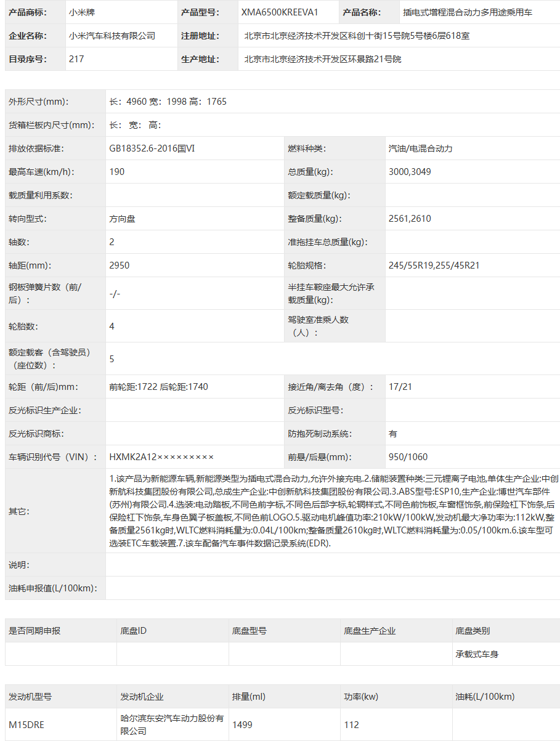The width and height of the screenshot is (560, 741).
Task: Click the production address 环景路21号院
Action: 322,59
